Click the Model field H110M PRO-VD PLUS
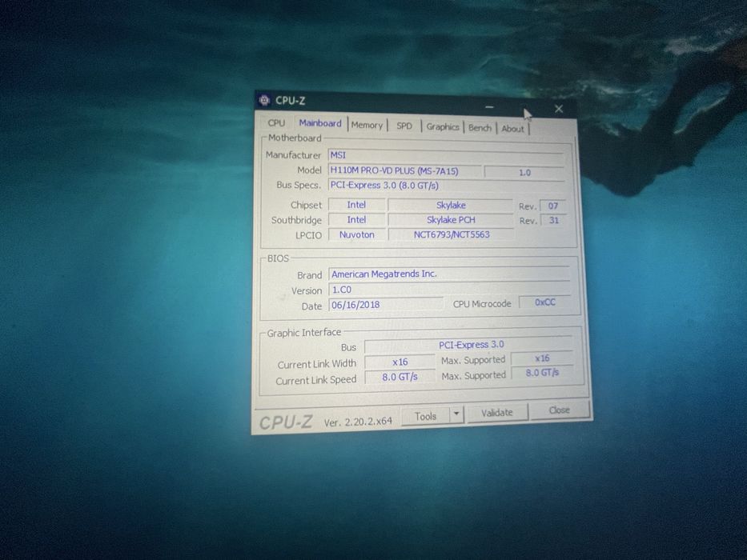The width and height of the screenshot is (747, 560). coord(404,170)
